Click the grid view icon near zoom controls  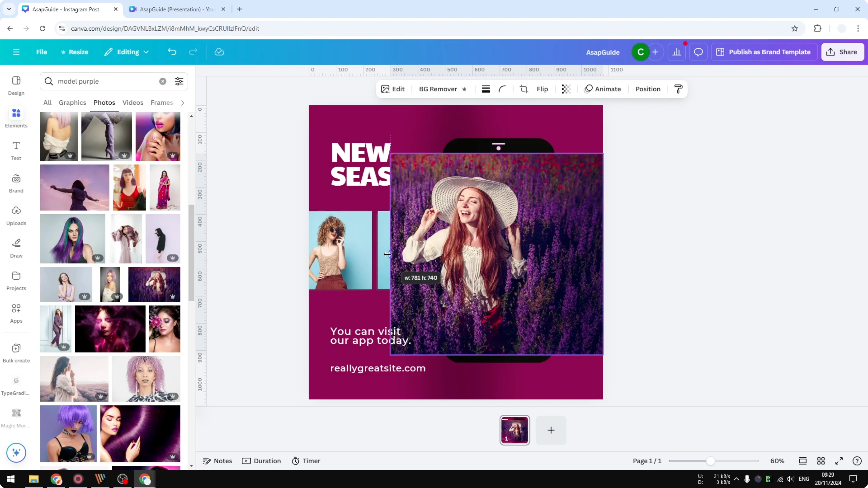coord(821,461)
